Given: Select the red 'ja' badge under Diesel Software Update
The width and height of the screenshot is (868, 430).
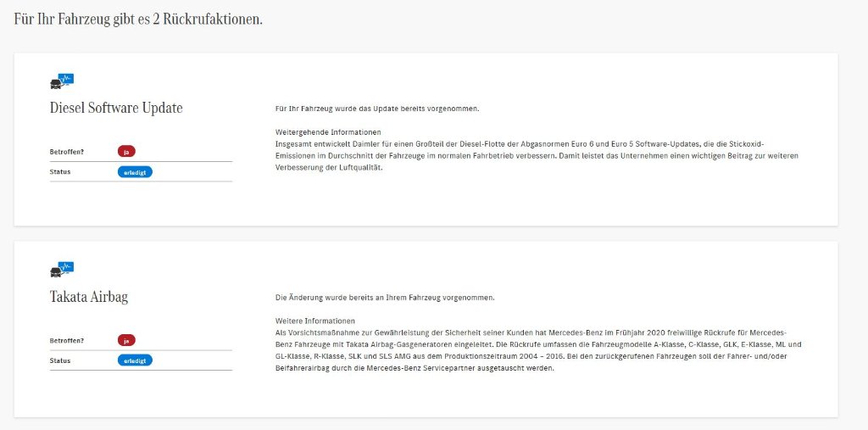Looking at the screenshot, I should click(x=126, y=152).
